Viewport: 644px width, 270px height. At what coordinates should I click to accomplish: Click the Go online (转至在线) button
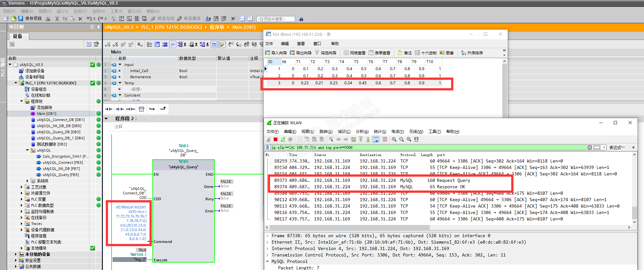point(162,19)
